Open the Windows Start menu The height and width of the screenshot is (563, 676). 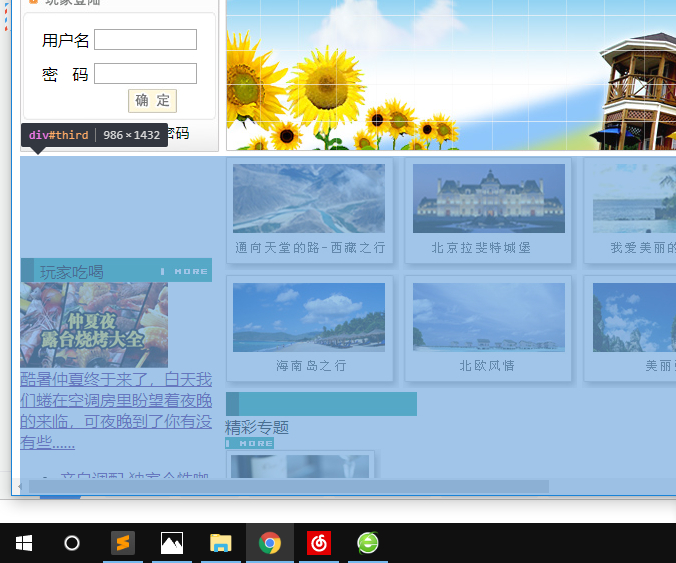[24, 543]
